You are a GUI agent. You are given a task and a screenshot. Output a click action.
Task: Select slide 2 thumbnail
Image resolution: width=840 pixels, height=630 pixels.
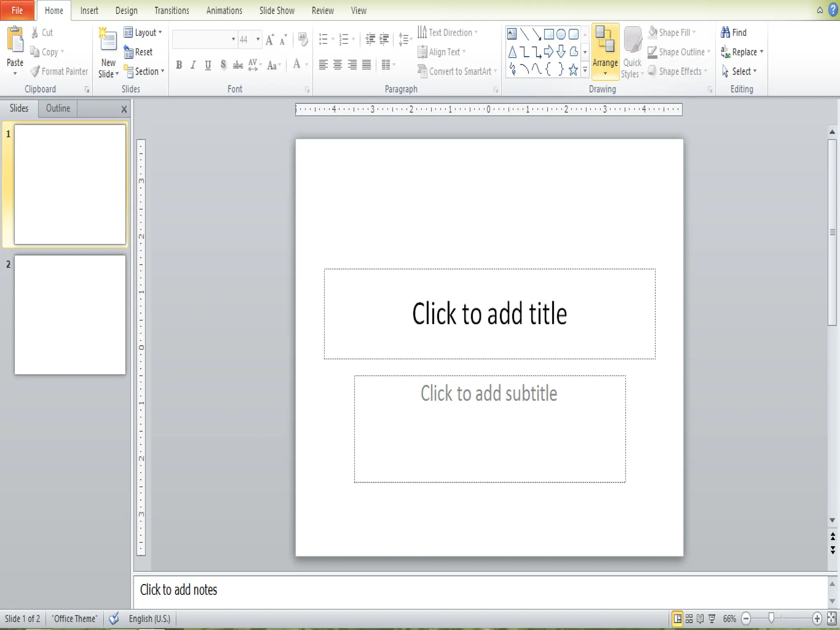[x=70, y=315]
